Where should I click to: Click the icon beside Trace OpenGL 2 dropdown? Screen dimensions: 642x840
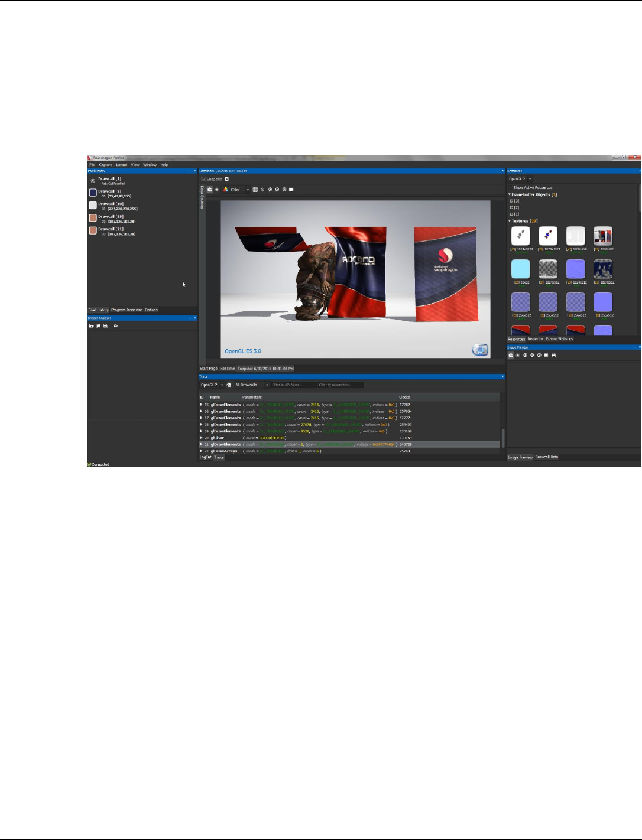point(229,385)
